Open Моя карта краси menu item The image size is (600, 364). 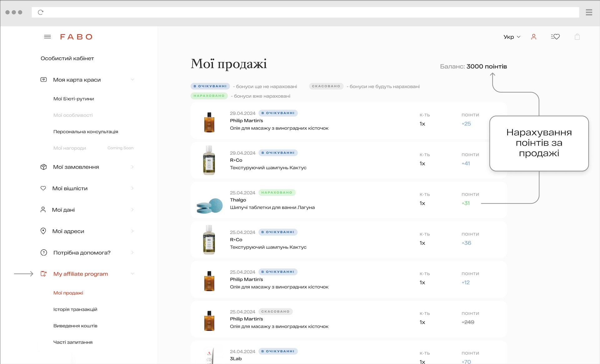77,80
